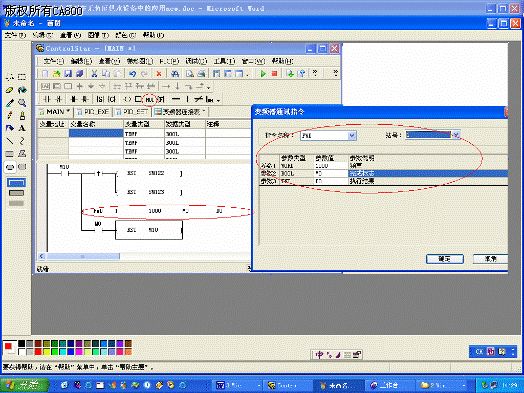Select the red color in Paint palette
Screen dimensions: 524x393
(38, 352)
